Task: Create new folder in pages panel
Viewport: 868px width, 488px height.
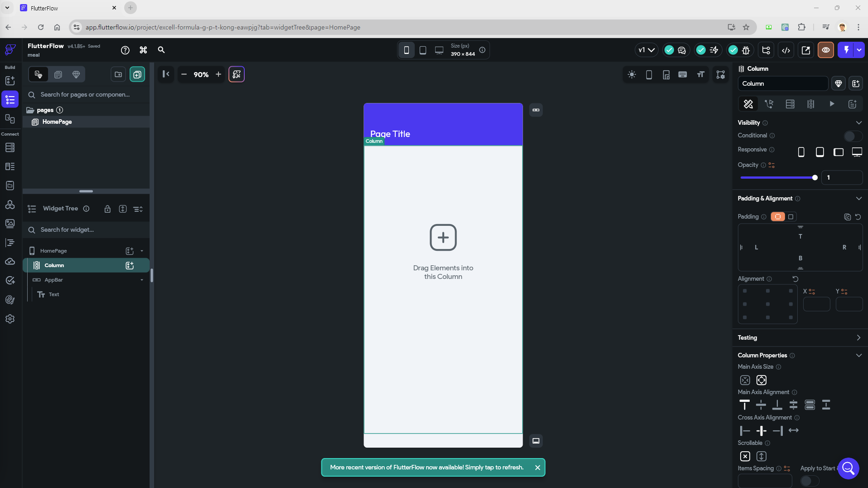Action: tap(118, 74)
